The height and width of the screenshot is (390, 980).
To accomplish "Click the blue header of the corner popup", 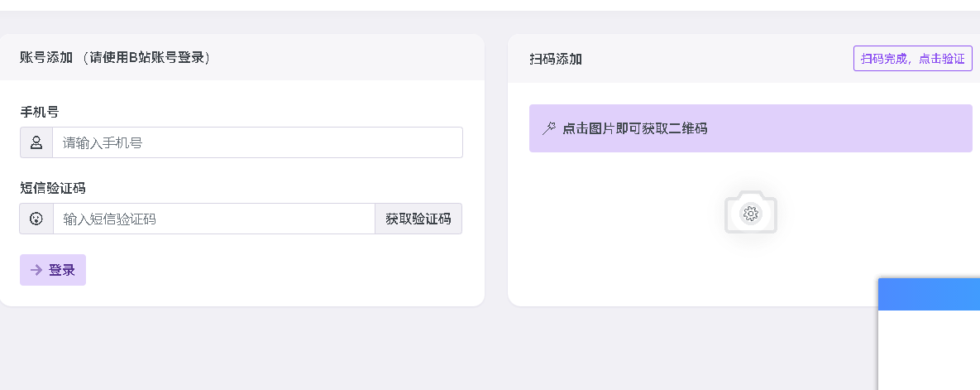I will (929, 294).
